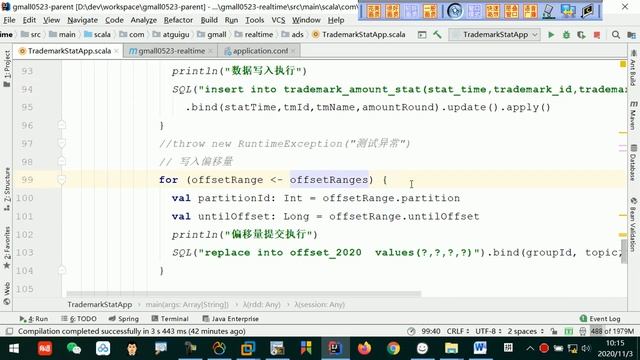The width and height of the screenshot is (640, 360).
Task: Open Maven panel on right sidebar
Action: (x=633, y=116)
